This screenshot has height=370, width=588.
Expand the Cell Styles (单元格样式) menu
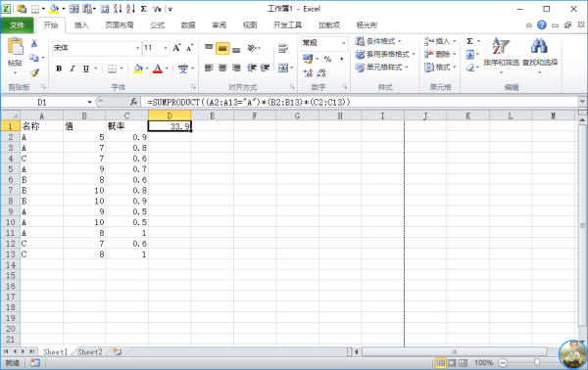point(382,68)
